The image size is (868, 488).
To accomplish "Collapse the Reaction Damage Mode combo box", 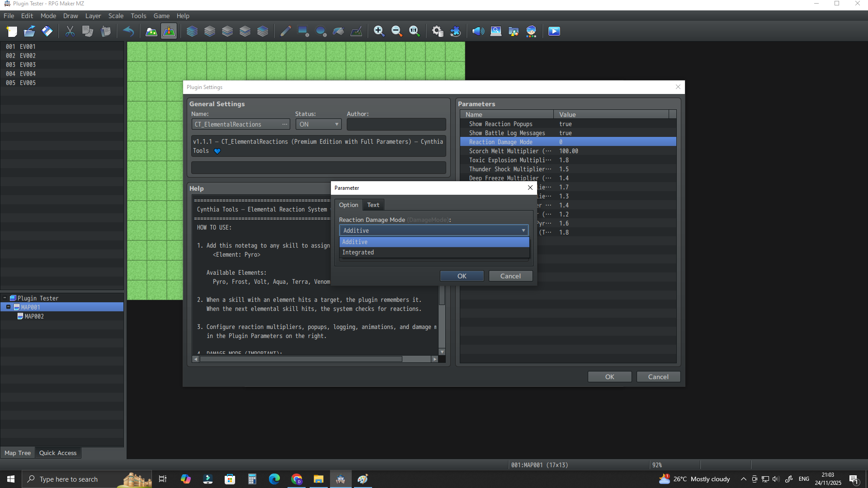I will pyautogui.click(x=523, y=230).
